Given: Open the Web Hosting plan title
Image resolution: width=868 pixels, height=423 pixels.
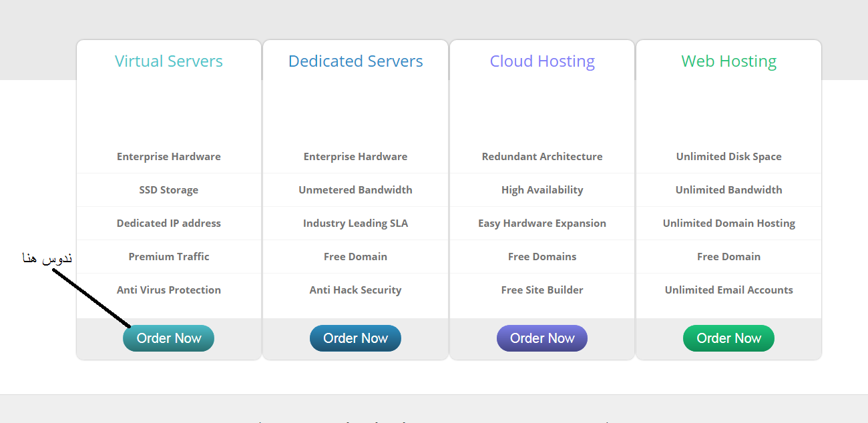Looking at the screenshot, I should tap(728, 61).
